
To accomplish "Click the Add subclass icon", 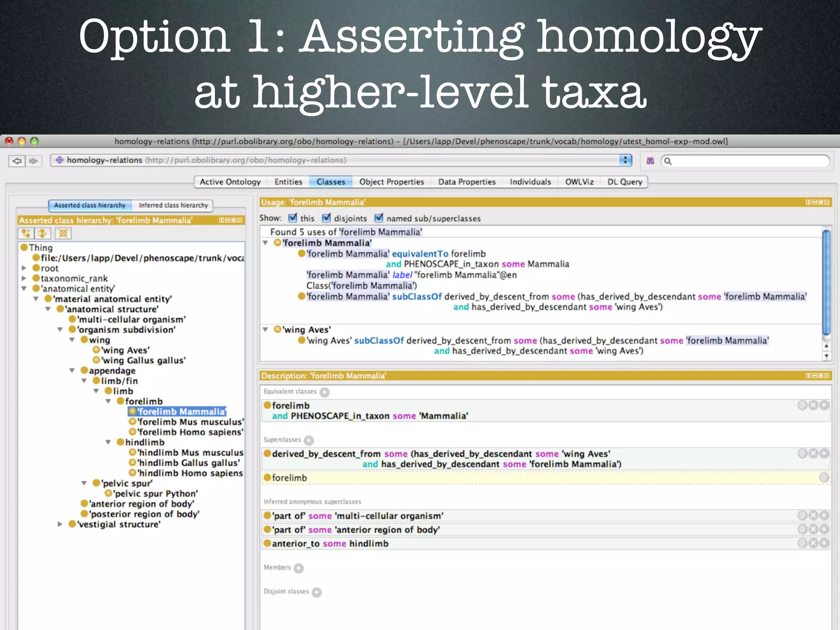I will (x=26, y=233).
